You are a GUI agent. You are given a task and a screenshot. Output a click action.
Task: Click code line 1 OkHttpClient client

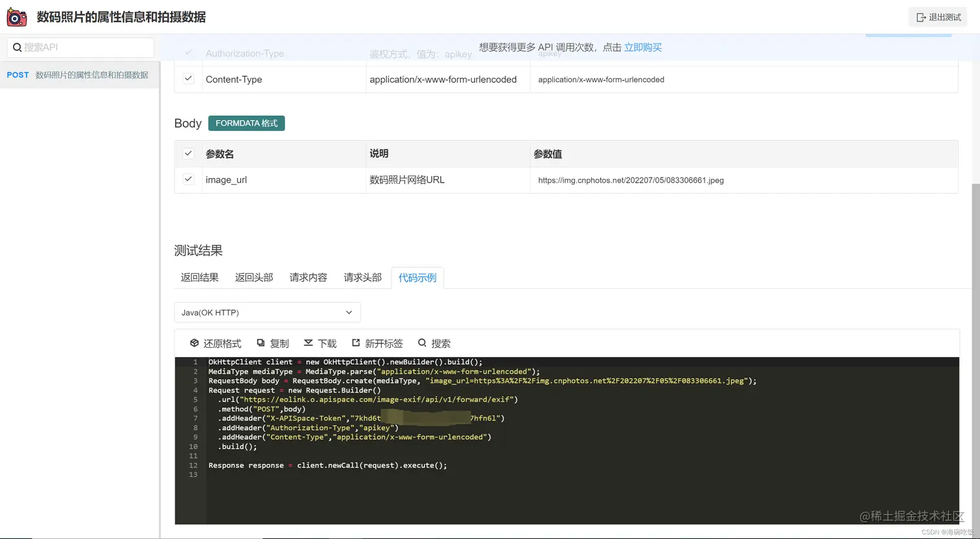[345, 362]
